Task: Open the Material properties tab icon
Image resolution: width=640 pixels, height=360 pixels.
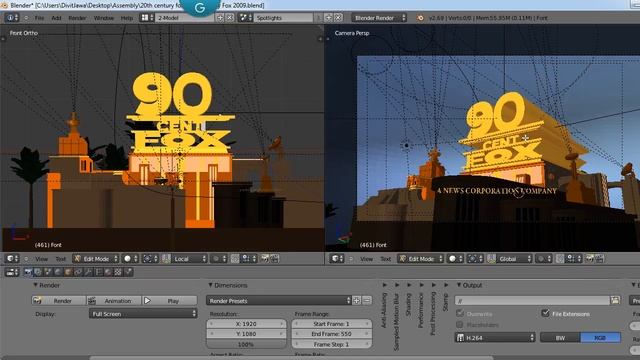Action: 108,272
